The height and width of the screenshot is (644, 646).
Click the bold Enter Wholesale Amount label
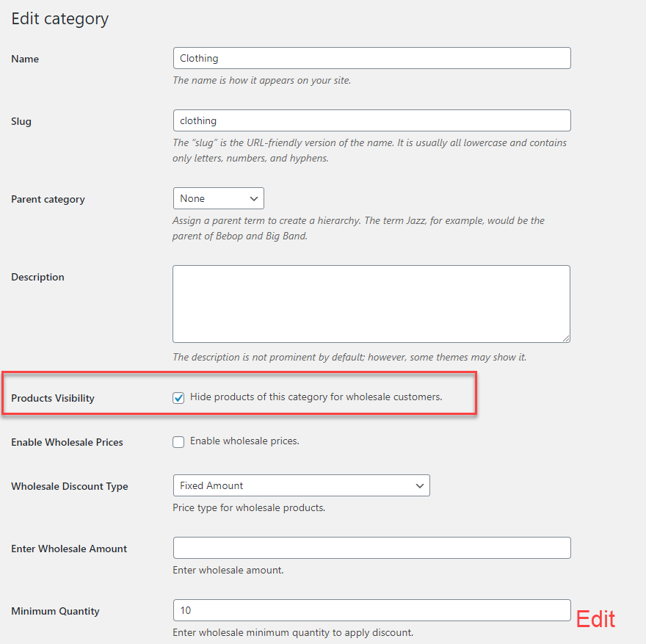point(69,549)
